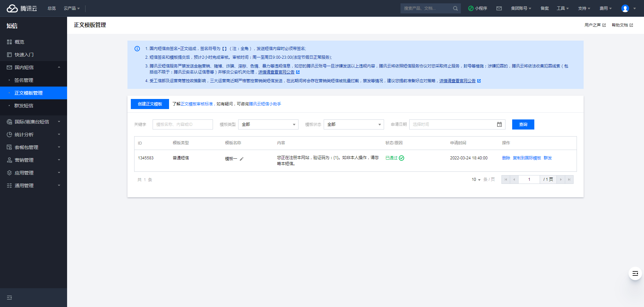Select 群发短信 in the sidebar
The image size is (644, 307).
pos(34,106)
